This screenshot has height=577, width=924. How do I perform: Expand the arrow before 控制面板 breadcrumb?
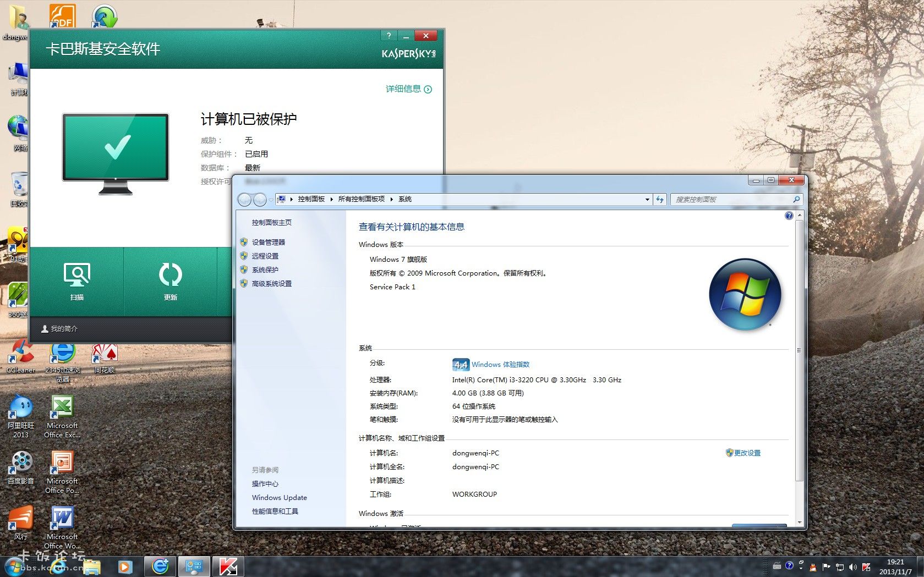pyautogui.click(x=291, y=199)
